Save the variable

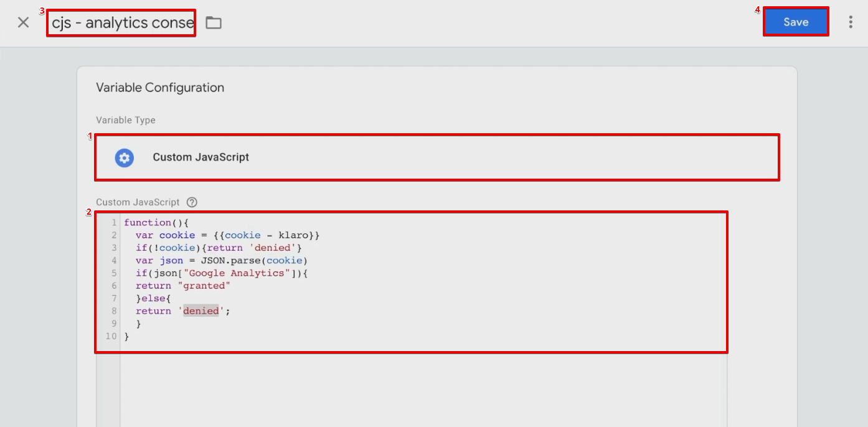(796, 22)
